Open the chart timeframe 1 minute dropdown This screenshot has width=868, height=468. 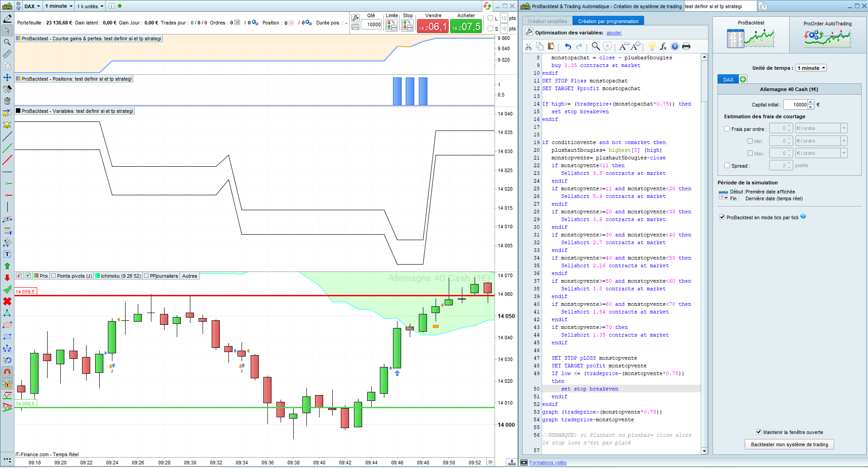point(59,6)
